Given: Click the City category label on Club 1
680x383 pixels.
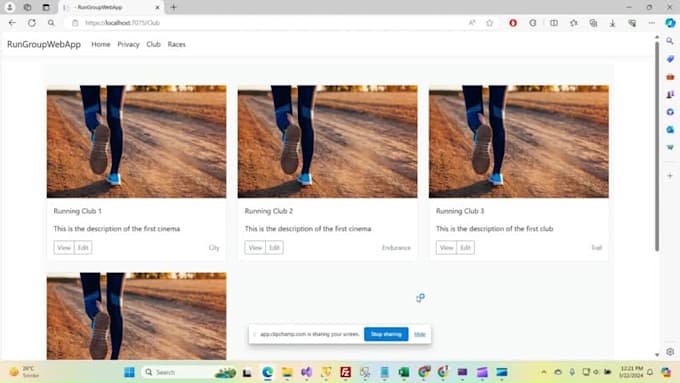Looking at the screenshot, I should [x=214, y=248].
